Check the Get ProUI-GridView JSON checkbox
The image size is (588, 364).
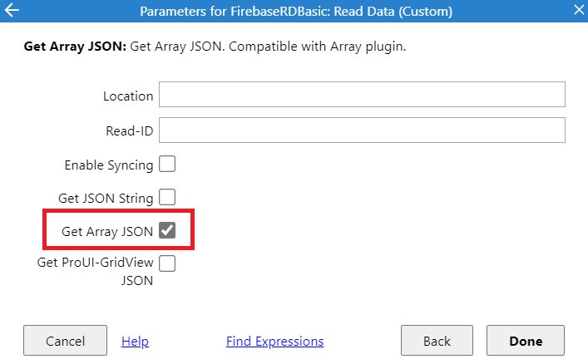coord(167,264)
